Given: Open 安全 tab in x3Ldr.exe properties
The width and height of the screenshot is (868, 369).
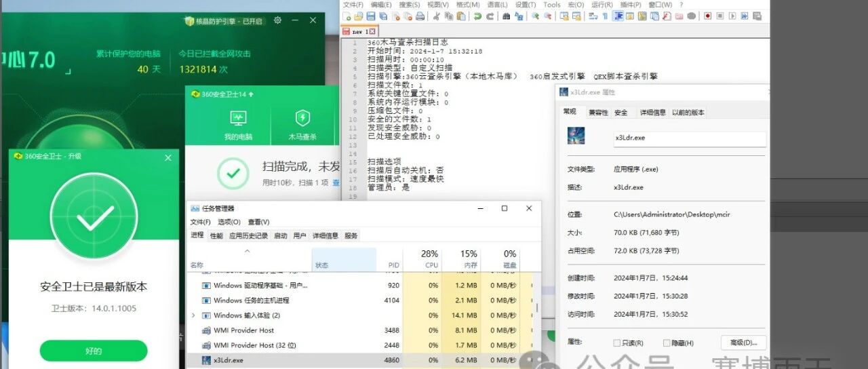Looking at the screenshot, I should click(x=620, y=113).
